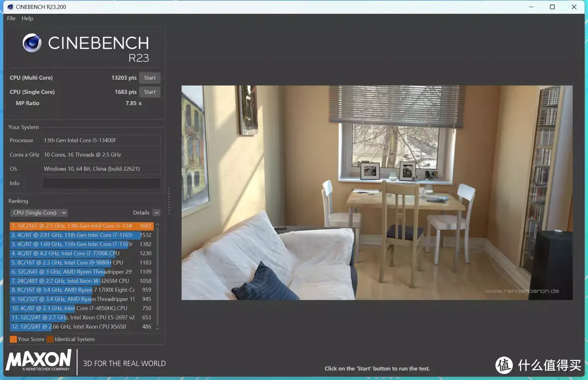The image size is (588, 380).
Task: Start the CPU Single Core test
Action: click(150, 92)
